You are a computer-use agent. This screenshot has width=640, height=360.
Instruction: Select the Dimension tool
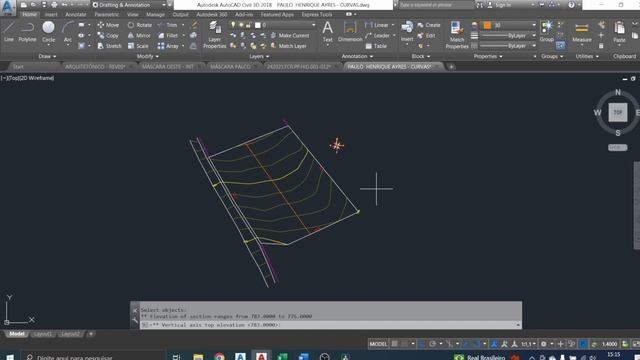(x=350, y=32)
